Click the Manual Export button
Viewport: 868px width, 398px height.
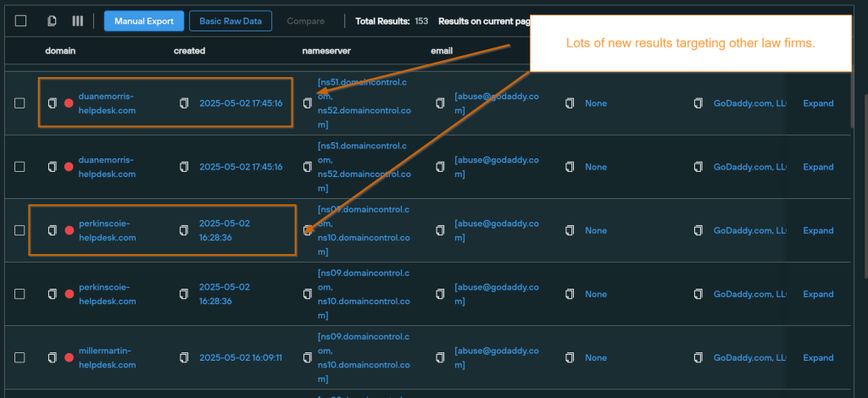(144, 21)
